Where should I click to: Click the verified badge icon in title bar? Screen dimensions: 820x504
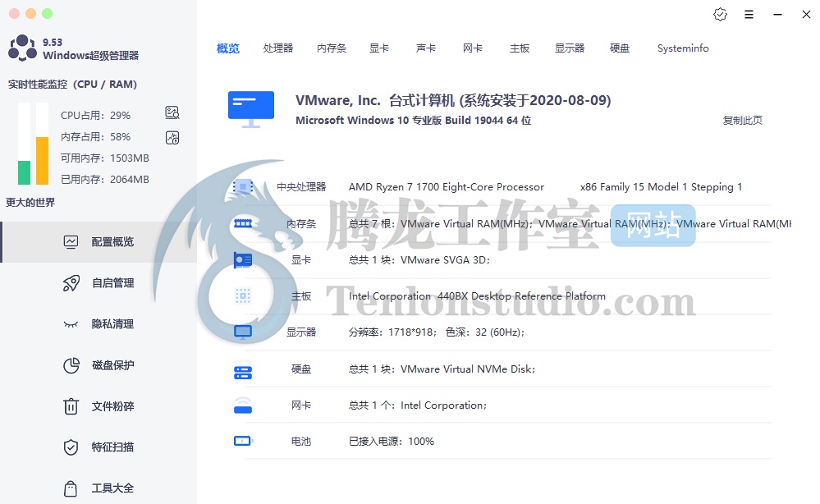[x=720, y=15]
